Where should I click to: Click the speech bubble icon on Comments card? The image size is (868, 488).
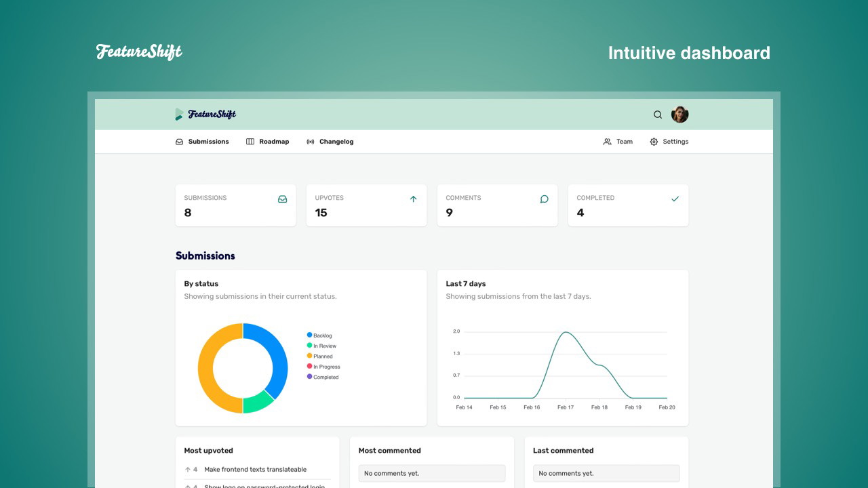coord(544,199)
